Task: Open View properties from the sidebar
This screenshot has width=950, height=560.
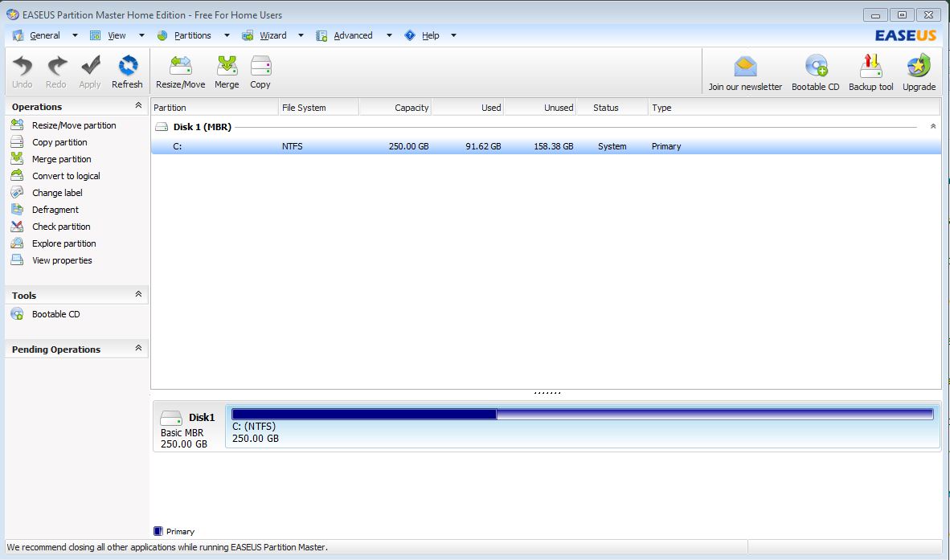Action: tap(62, 261)
